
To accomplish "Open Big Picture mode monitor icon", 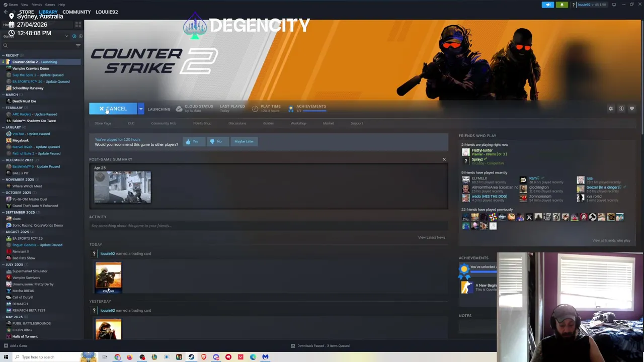I will pos(614,5).
